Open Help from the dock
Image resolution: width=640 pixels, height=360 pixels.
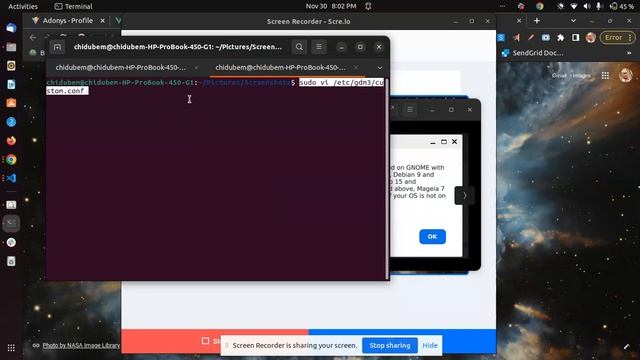coord(11,122)
